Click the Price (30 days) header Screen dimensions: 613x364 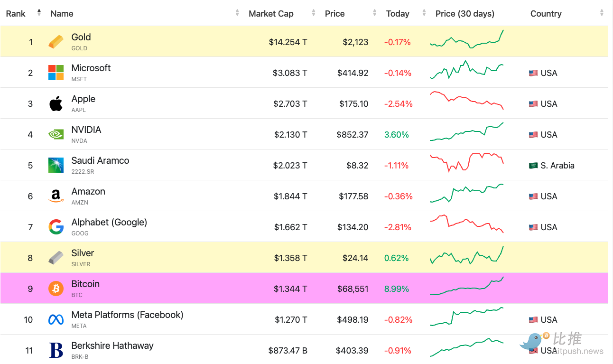(x=464, y=14)
